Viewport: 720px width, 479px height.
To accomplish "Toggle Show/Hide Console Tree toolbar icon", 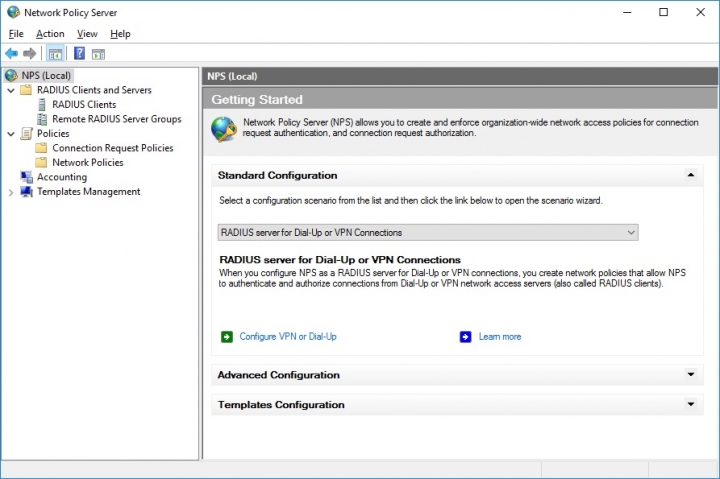I will pos(56,54).
